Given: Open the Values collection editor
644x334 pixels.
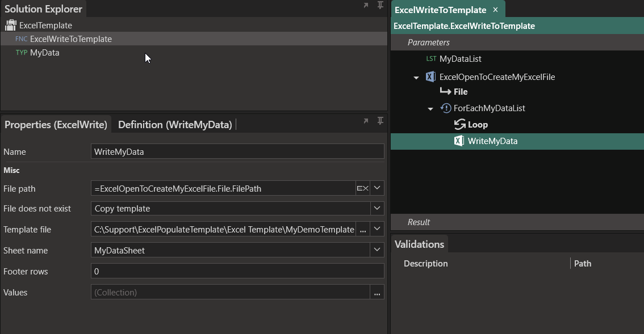Looking at the screenshot, I should [x=377, y=293].
